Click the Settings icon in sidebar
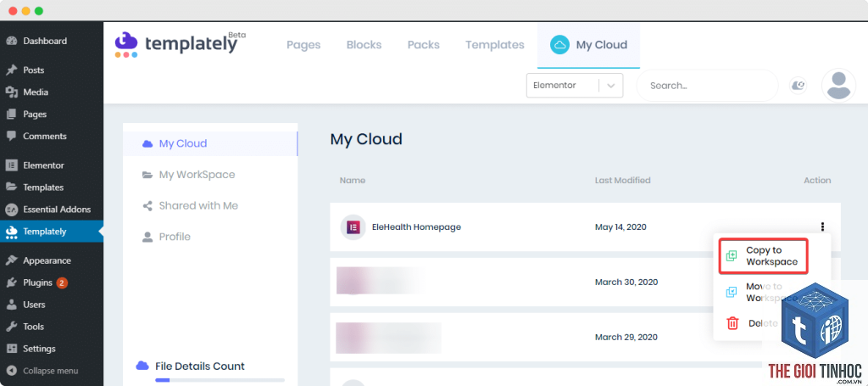Image resolution: width=868 pixels, height=386 pixels. click(x=11, y=349)
